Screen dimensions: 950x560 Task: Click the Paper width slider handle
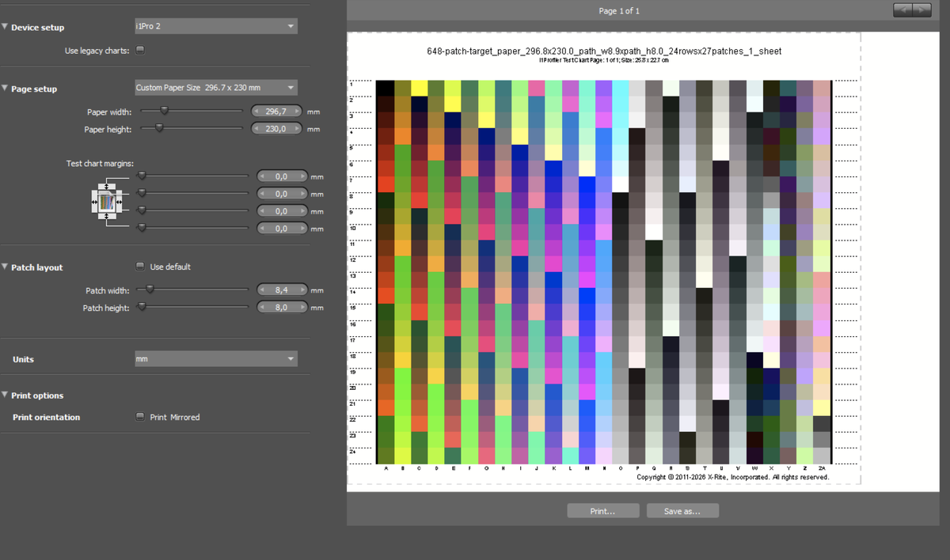(165, 111)
